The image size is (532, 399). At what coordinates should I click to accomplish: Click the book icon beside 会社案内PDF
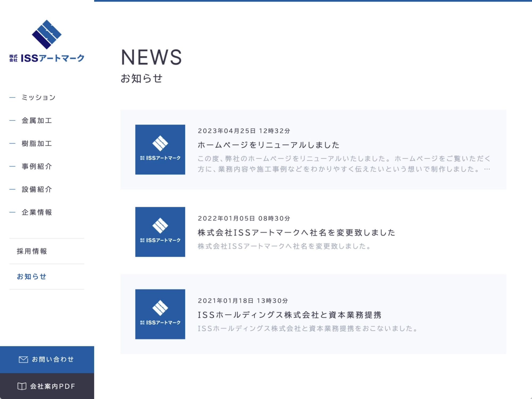point(22,386)
